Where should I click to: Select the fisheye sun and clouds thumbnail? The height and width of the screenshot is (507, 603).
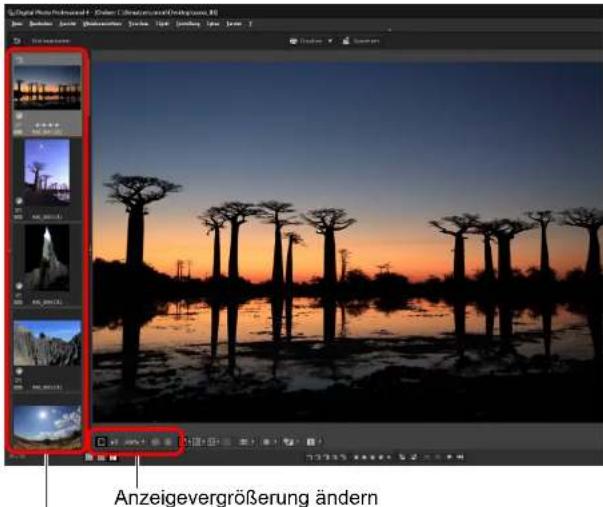coord(47,427)
